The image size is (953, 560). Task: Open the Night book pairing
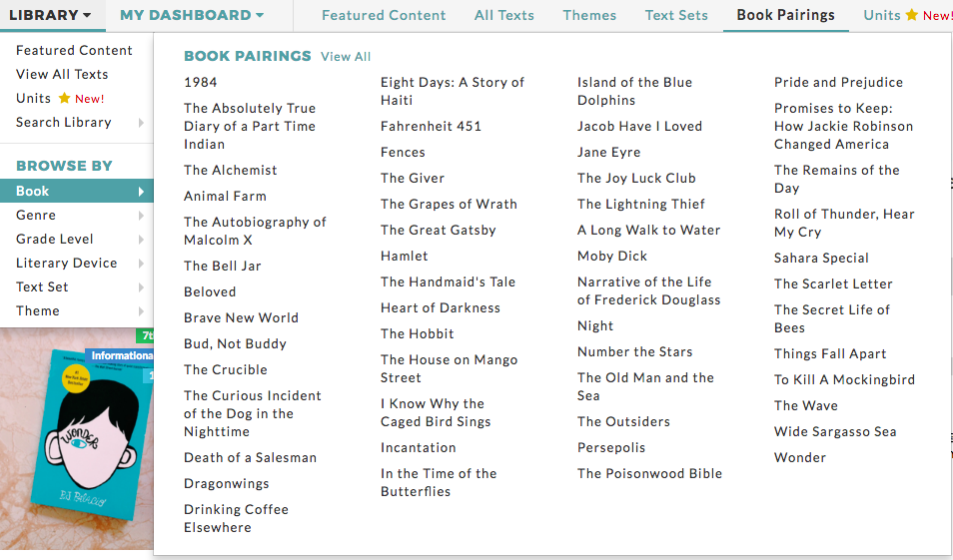click(595, 326)
